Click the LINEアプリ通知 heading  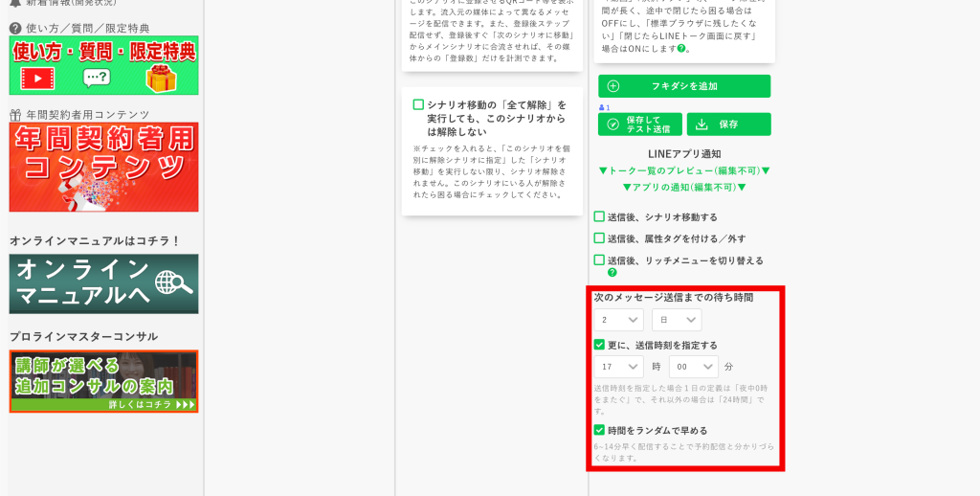[x=684, y=154]
